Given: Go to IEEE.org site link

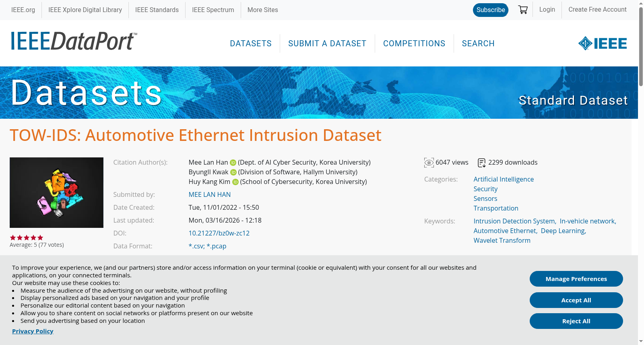Looking at the screenshot, I should [23, 10].
